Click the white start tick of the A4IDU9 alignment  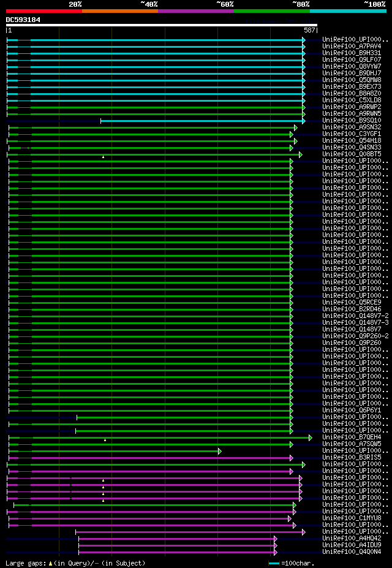[x=78, y=545]
